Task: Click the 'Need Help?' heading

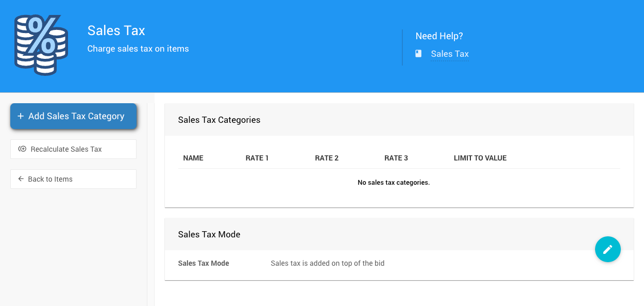Action: [439, 36]
